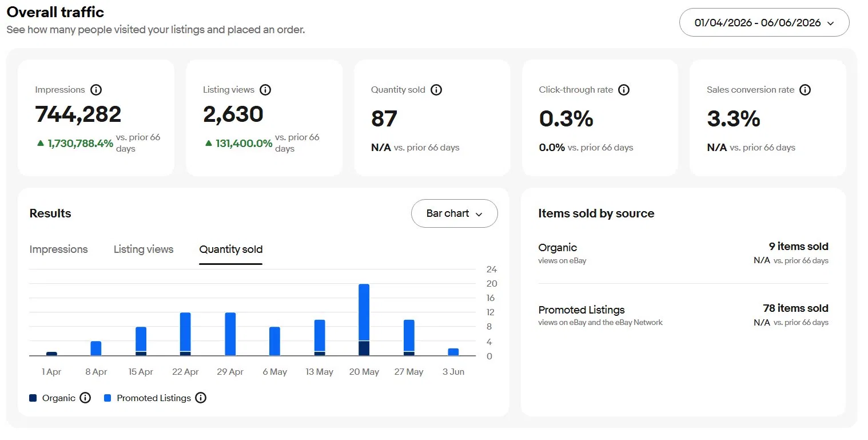
Task: Switch to the Listing views chart tab
Action: 144,249
